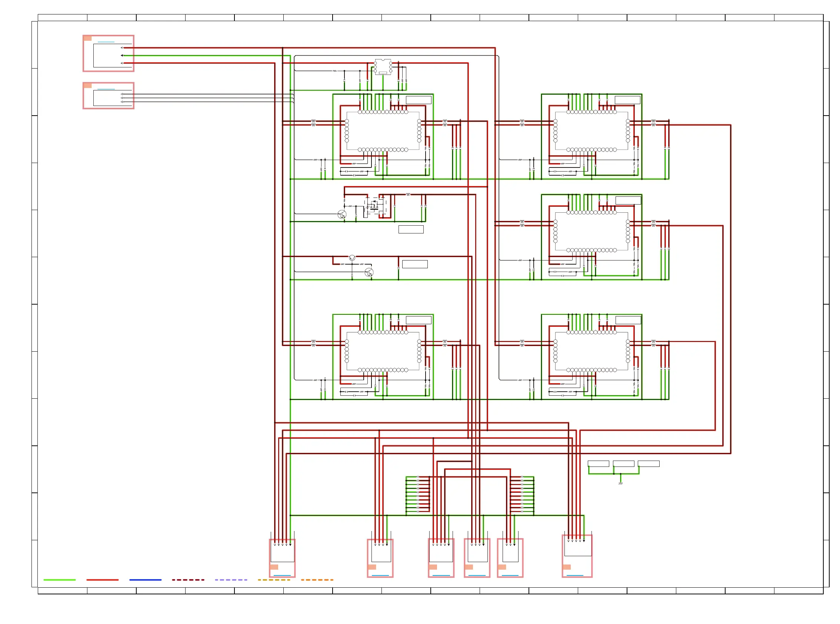Open the blue link in the far-left bottom pink block
This screenshot has width=840, height=624.
pyautogui.click(x=282, y=575)
